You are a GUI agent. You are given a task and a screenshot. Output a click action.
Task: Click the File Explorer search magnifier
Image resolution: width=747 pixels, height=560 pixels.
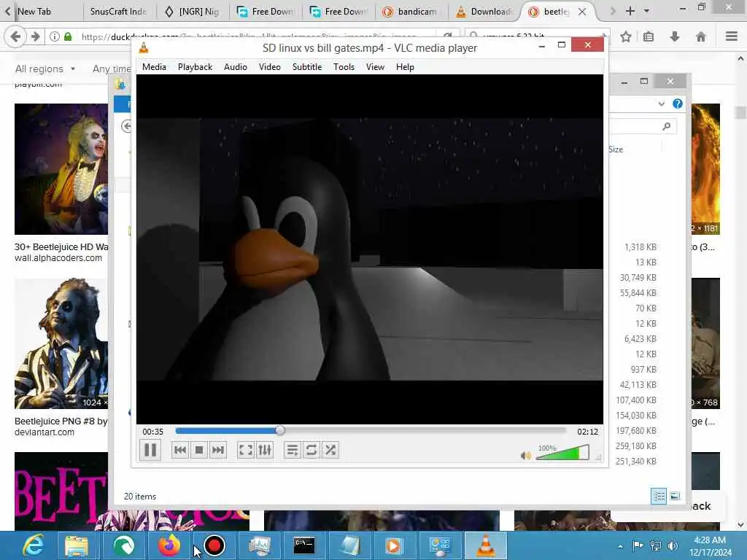click(667, 126)
